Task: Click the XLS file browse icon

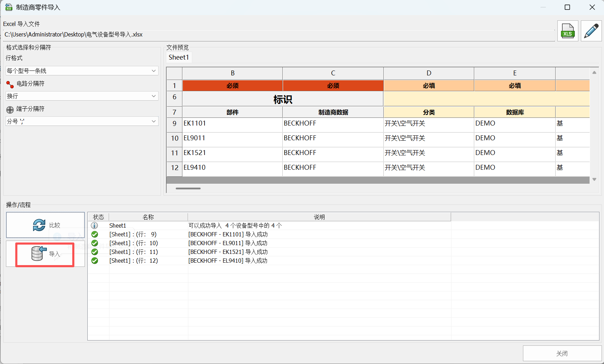Action: (567, 31)
